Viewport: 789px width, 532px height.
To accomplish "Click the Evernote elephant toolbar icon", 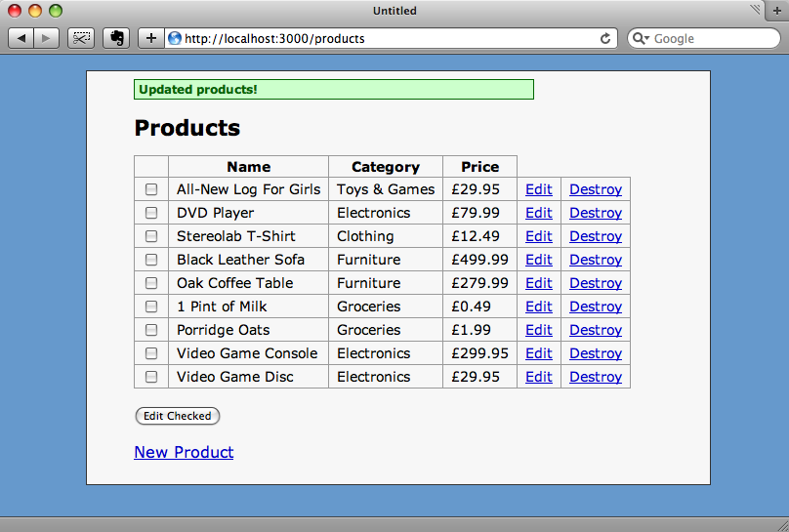I will click(116, 38).
